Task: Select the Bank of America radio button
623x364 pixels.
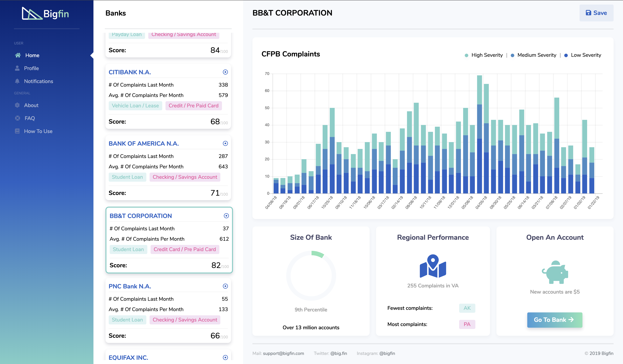Action: 225,144
